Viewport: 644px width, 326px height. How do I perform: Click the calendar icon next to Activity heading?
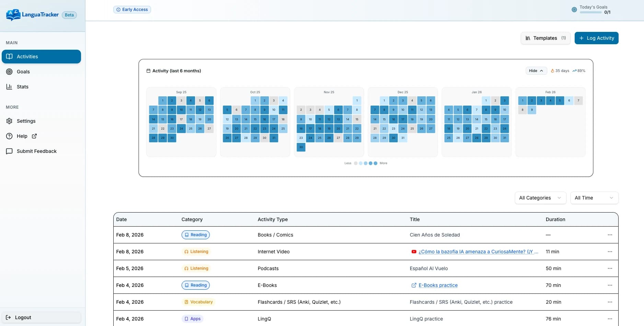pos(148,71)
